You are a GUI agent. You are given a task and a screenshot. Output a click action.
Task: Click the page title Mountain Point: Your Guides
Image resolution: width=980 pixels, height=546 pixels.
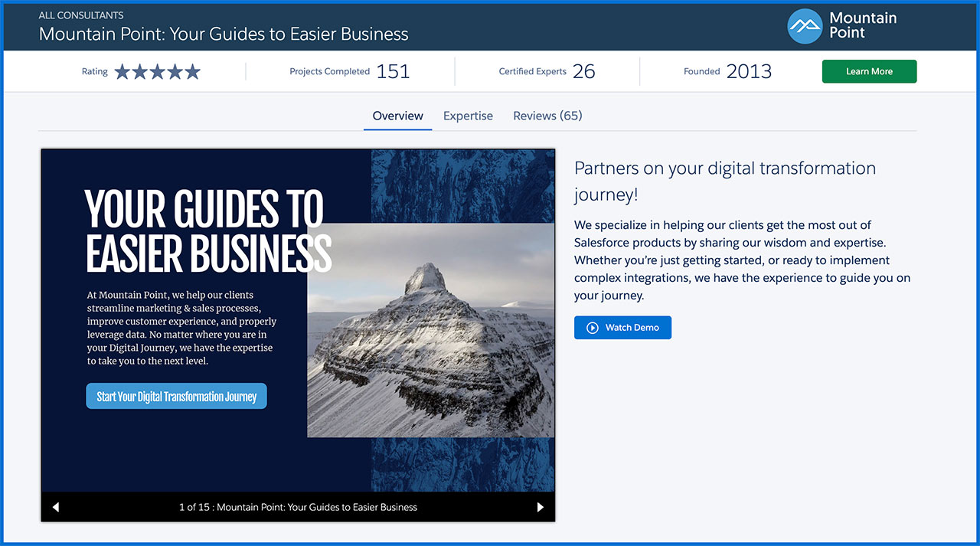224,34
